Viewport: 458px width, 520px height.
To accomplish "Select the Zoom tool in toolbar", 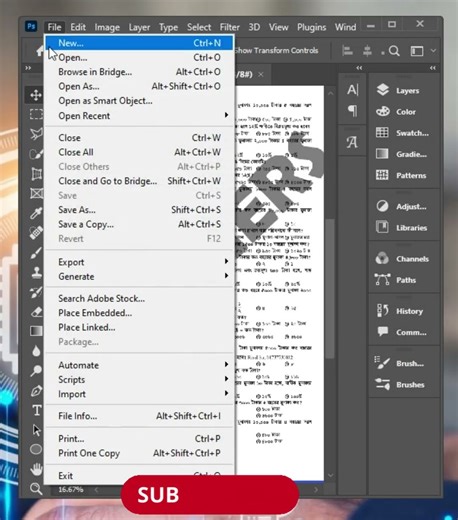I will [36, 489].
